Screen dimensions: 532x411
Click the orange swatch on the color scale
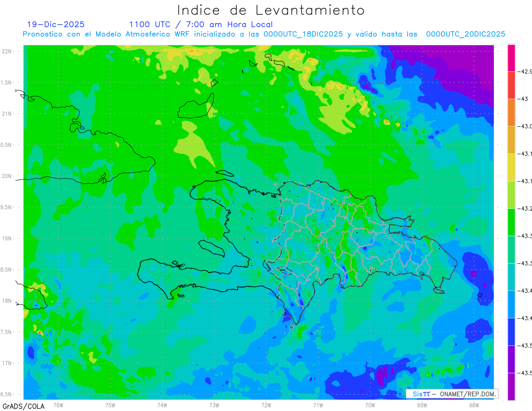511,113
